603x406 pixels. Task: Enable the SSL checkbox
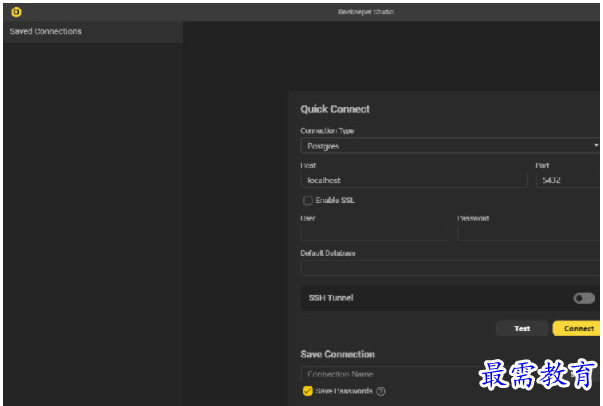pyautogui.click(x=308, y=200)
